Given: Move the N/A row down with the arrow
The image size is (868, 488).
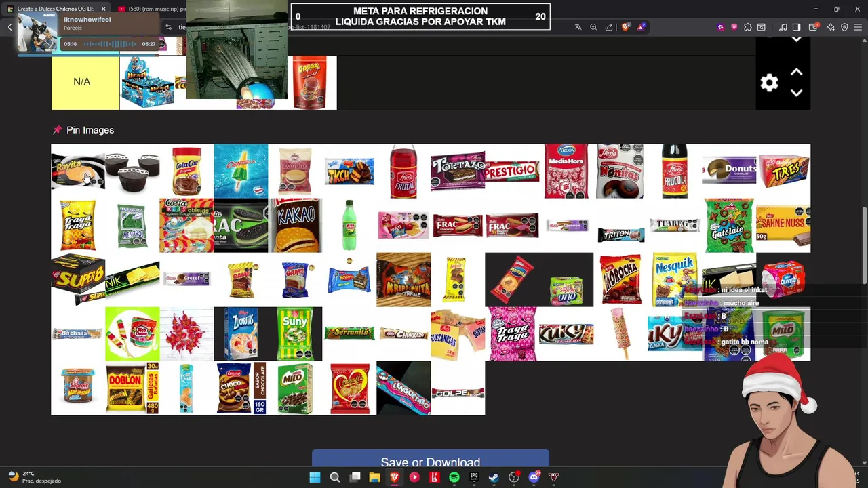Looking at the screenshot, I should point(796,93).
